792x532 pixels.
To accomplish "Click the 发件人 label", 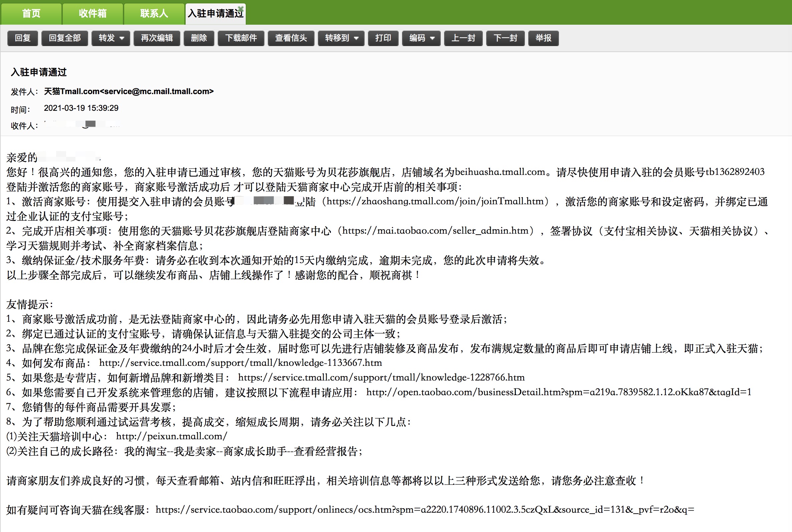I will pos(24,91).
